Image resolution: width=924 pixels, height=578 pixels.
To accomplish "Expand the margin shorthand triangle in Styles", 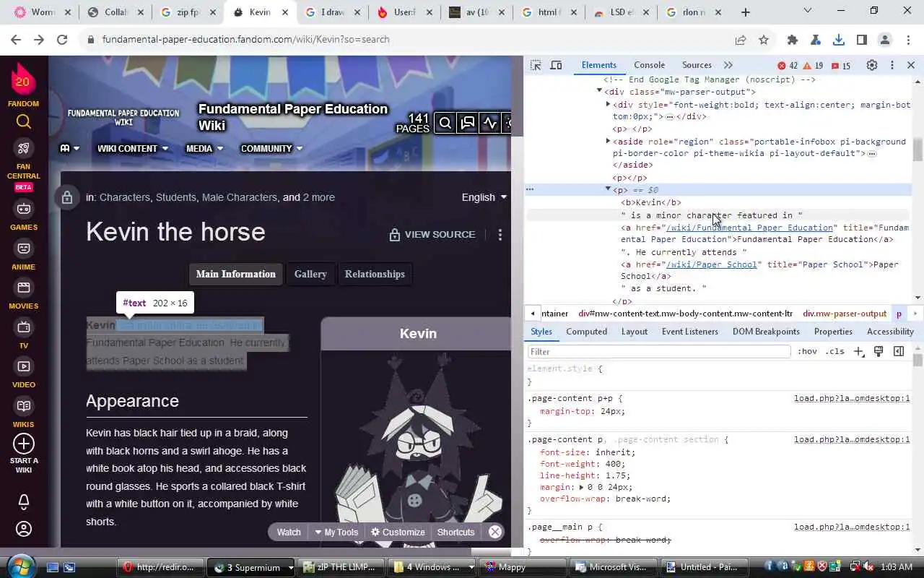I will pos(581,487).
